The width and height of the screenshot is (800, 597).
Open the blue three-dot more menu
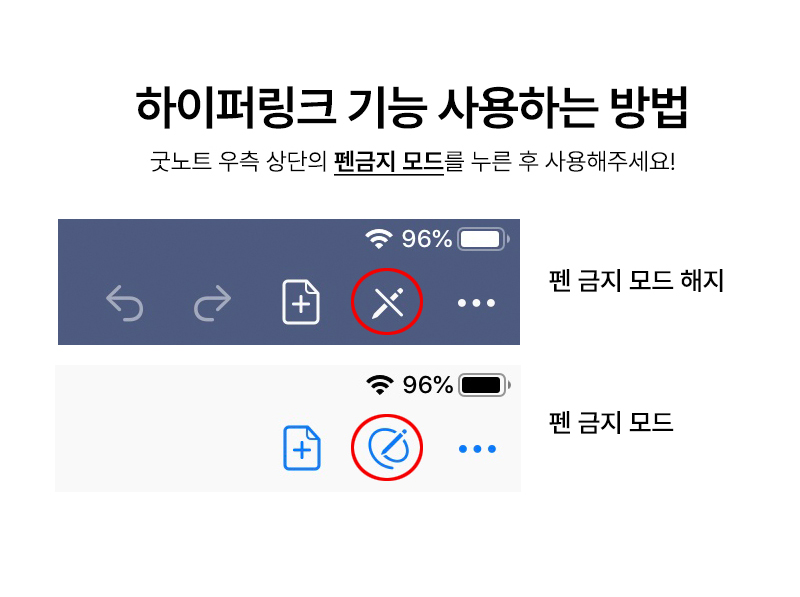tap(477, 449)
